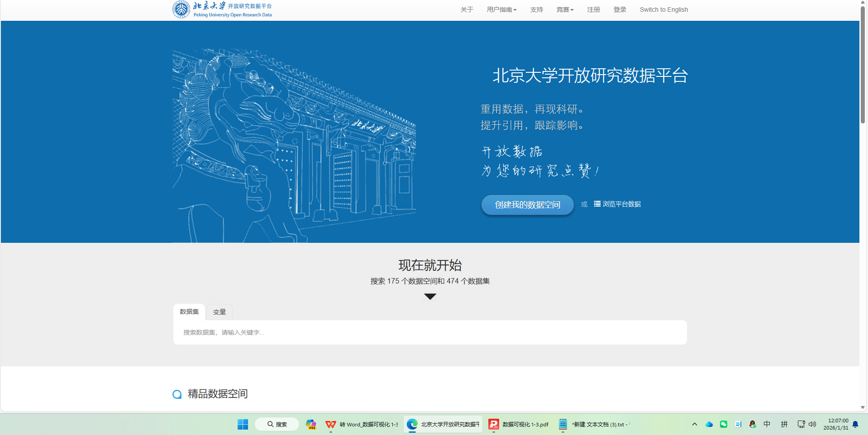Click the OneDrive cloud tray icon
The image size is (868, 435).
tap(709, 424)
